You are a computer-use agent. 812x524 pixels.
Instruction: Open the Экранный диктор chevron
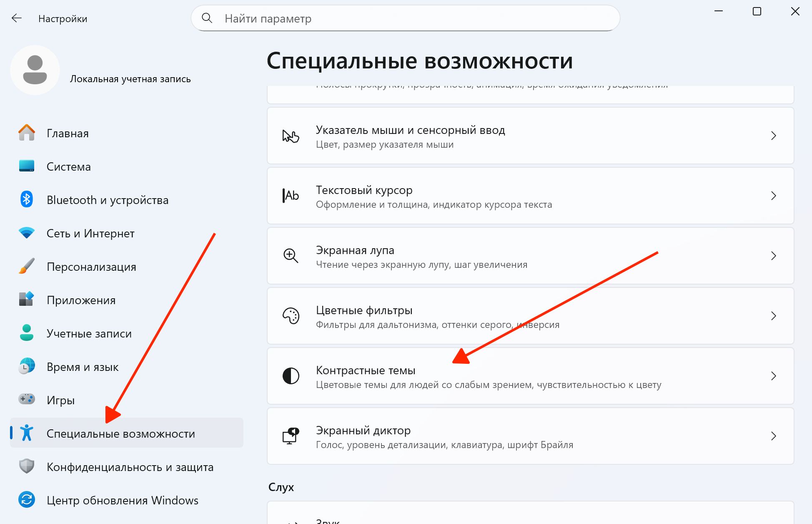click(773, 436)
